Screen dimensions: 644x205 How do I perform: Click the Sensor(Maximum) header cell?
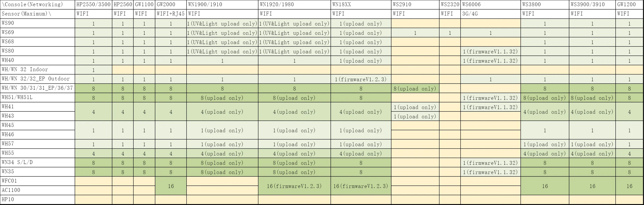[x=37, y=14]
